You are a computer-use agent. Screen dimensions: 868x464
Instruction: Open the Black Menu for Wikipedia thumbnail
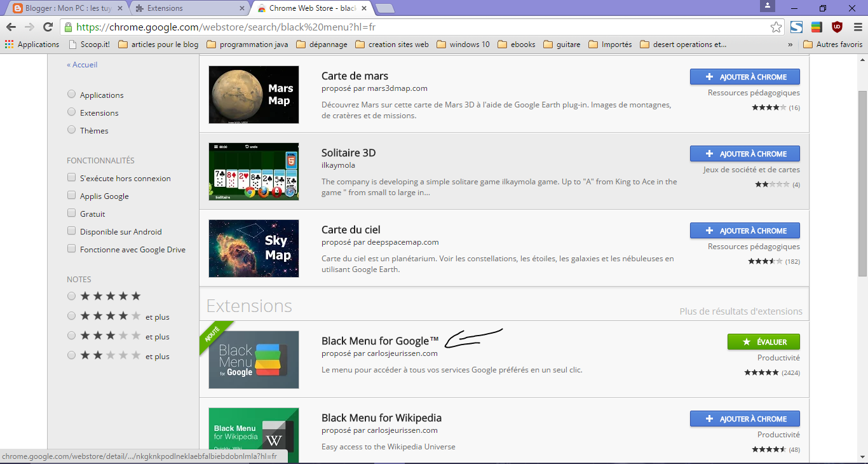tap(254, 435)
